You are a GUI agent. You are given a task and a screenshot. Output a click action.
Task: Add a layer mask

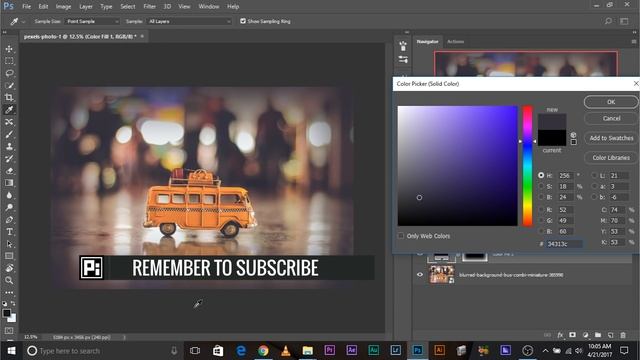coord(572,335)
